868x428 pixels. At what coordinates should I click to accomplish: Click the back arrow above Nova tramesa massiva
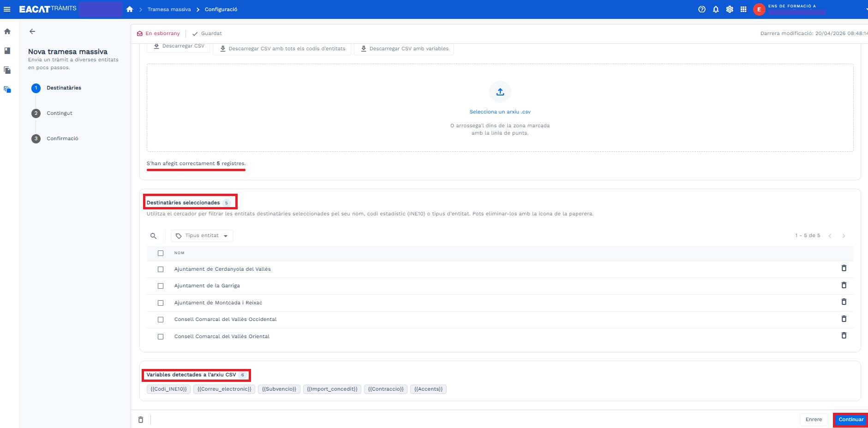point(32,31)
